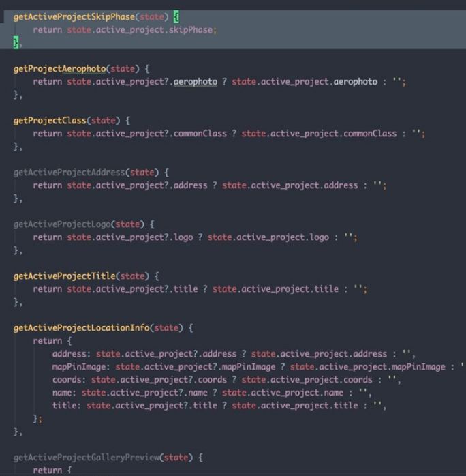This screenshot has height=476, width=466.
Task: Click the getActiveProjectLocationInfo function name
Action: pos(81,328)
